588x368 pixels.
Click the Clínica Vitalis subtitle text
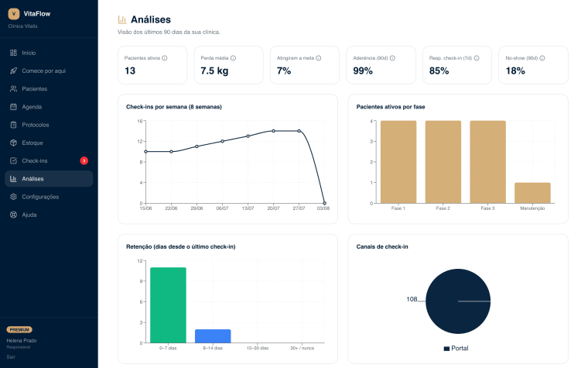[x=23, y=26]
